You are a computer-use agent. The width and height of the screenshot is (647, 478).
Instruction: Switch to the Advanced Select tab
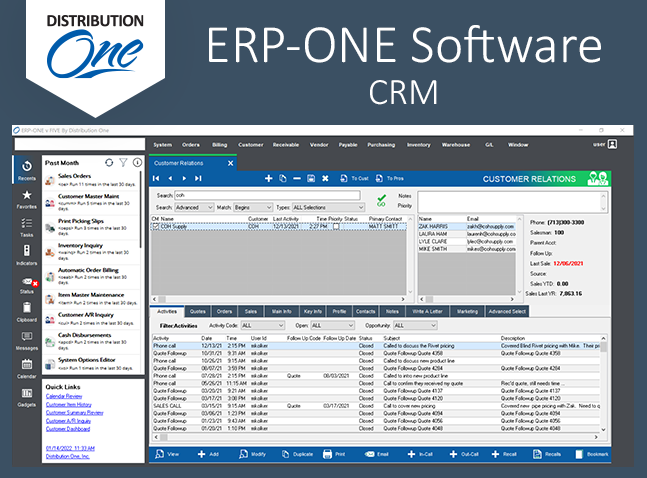coord(507,311)
